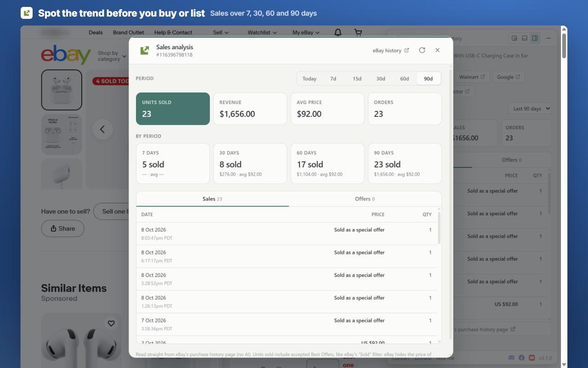588x368 pixels.
Task: Search this item on Google
Action: click(509, 77)
